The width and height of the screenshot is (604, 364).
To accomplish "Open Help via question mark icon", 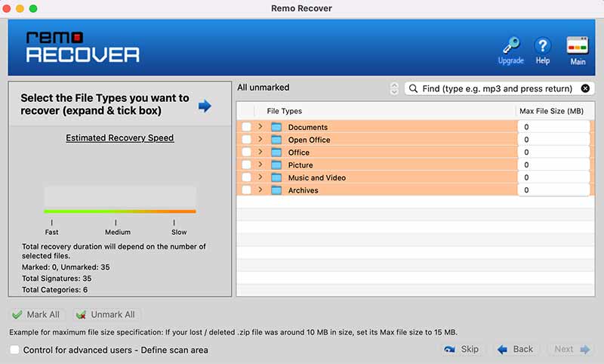I will pos(542,45).
